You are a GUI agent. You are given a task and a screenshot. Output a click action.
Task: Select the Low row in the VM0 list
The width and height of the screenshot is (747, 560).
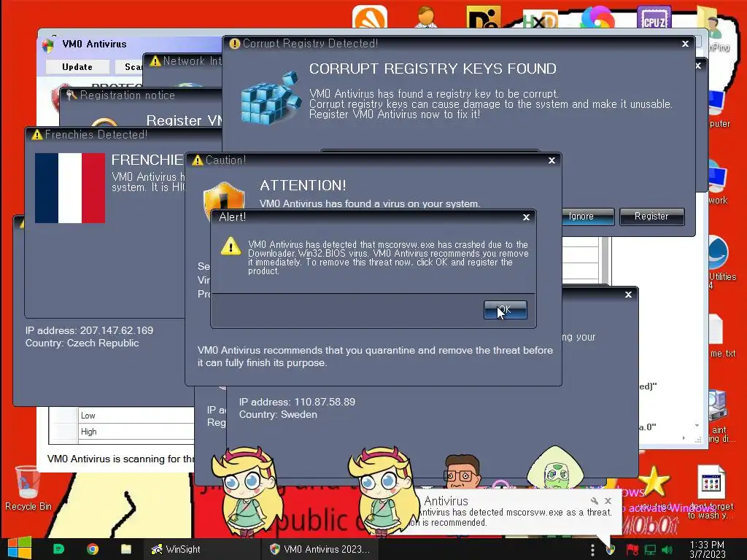click(x=122, y=415)
